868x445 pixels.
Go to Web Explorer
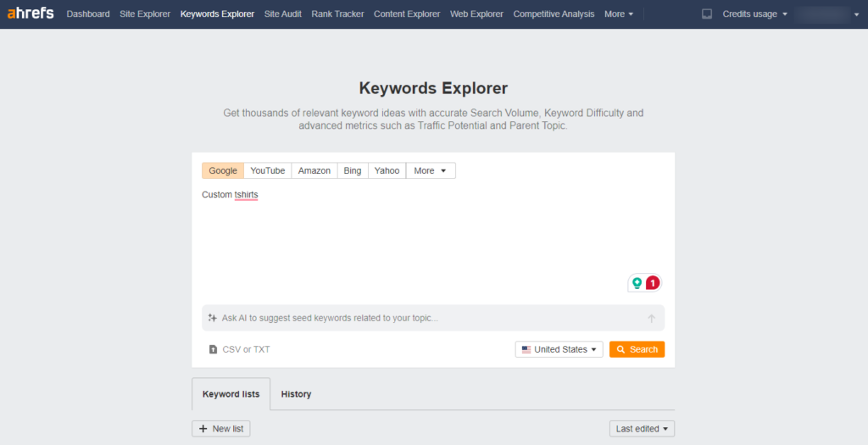tap(476, 14)
